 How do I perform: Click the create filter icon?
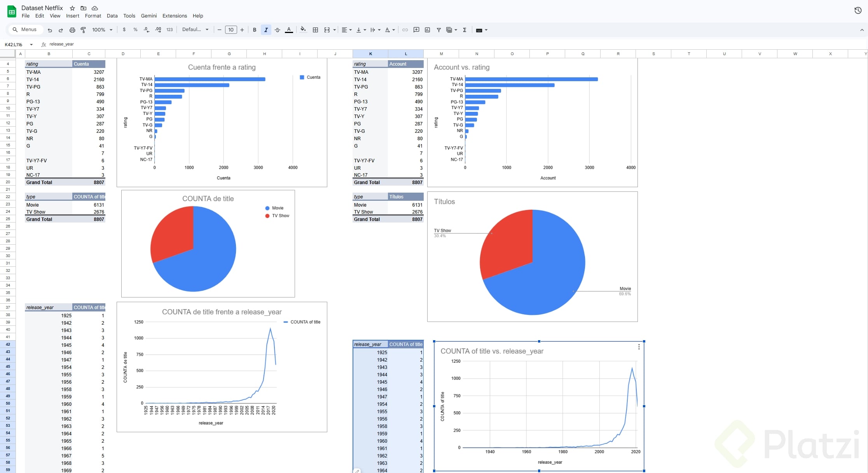pyautogui.click(x=438, y=30)
